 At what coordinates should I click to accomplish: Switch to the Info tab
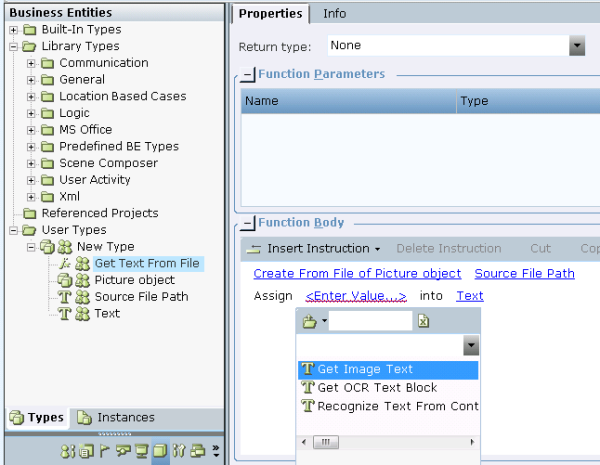(335, 14)
